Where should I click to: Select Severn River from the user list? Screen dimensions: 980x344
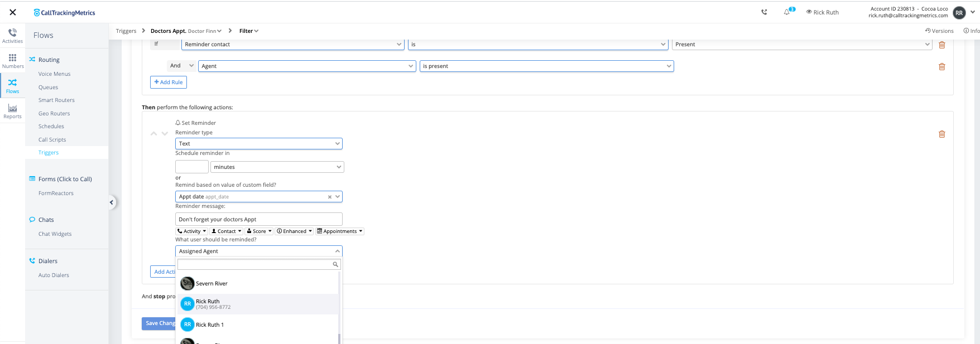[x=212, y=284]
